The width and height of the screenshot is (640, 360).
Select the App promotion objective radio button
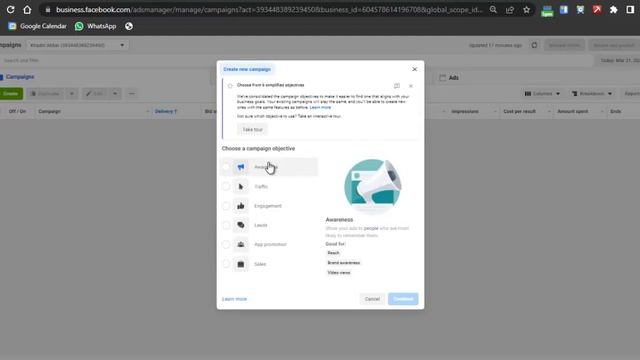(226, 244)
